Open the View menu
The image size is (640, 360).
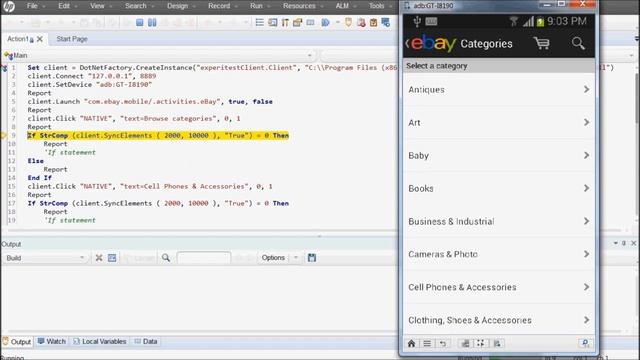coord(97,6)
